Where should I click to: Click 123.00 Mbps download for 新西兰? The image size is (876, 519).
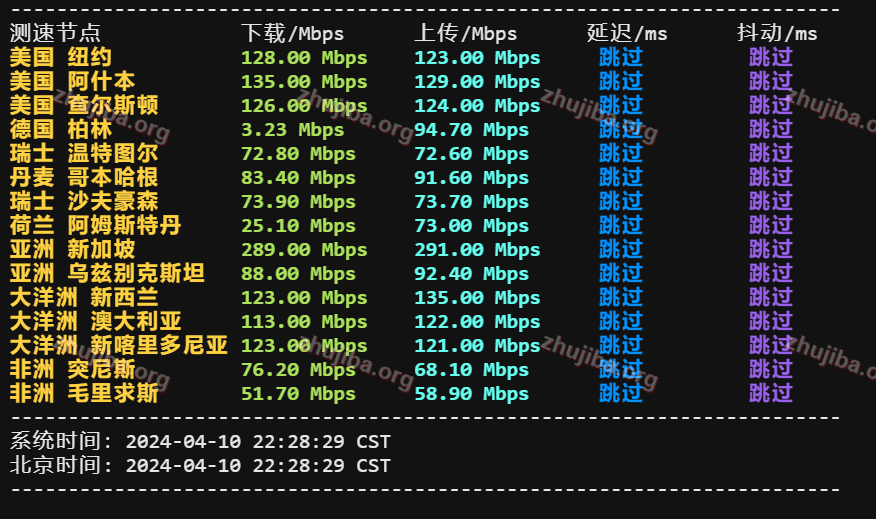304,298
